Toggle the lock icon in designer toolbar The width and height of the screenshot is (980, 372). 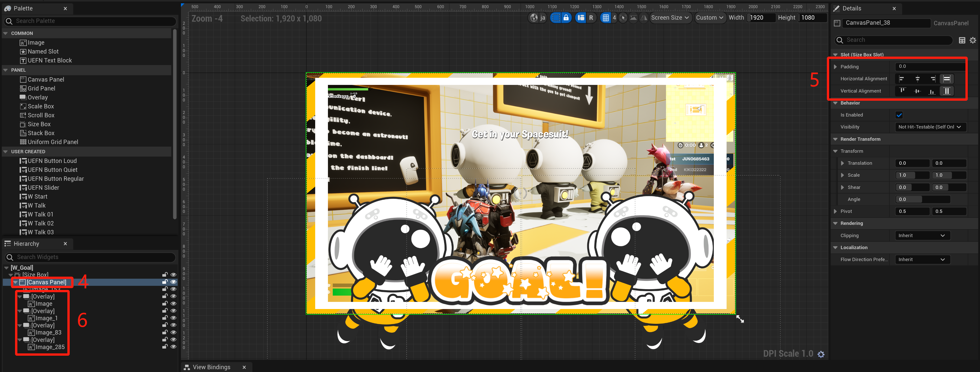point(566,18)
